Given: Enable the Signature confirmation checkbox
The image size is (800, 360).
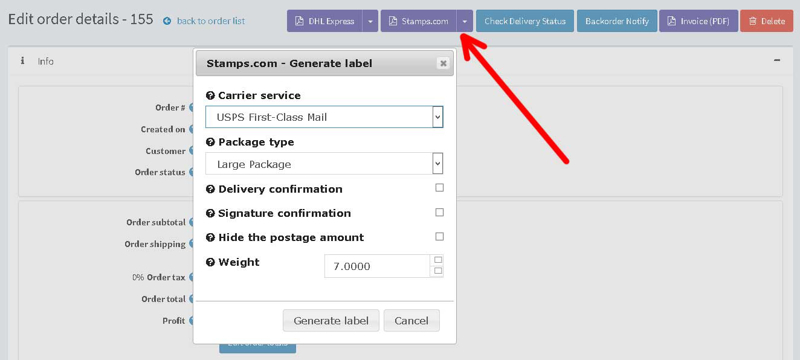Looking at the screenshot, I should pyautogui.click(x=439, y=212).
